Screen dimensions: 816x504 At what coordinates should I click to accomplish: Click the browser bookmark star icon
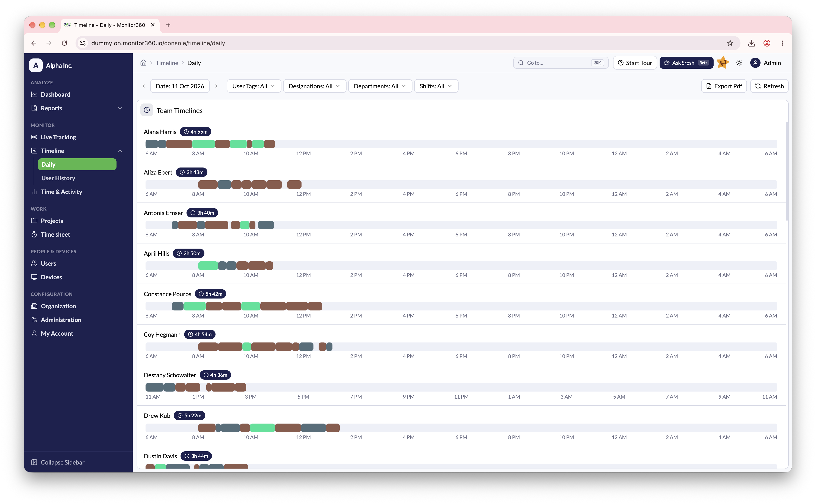(730, 43)
